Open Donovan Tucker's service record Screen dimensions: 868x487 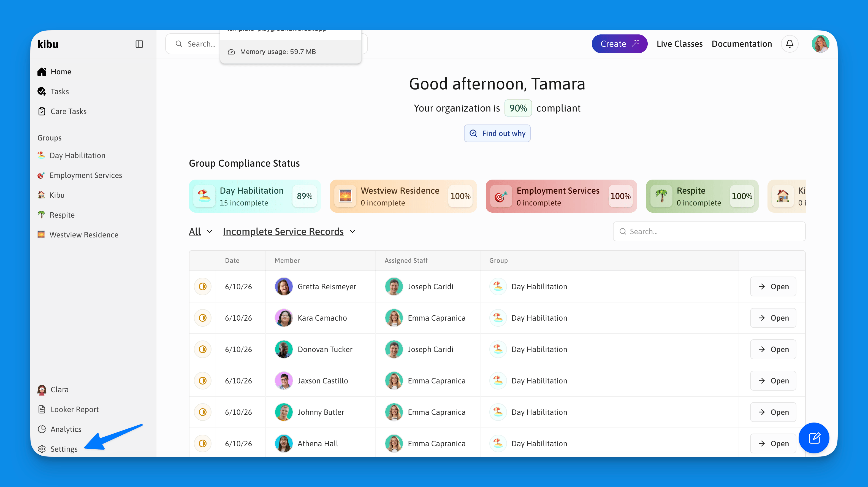coord(773,349)
